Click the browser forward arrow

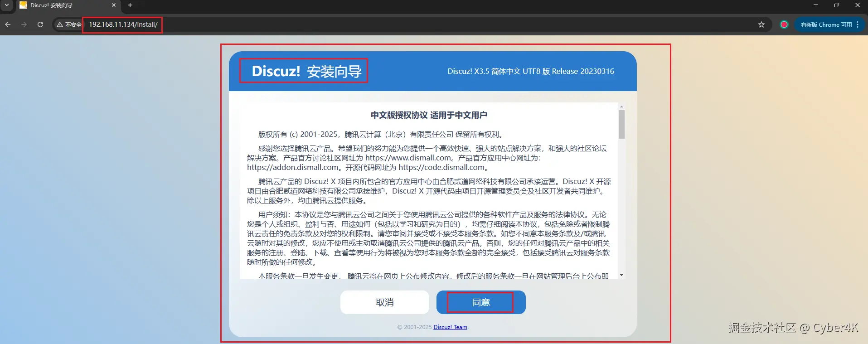tap(24, 24)
